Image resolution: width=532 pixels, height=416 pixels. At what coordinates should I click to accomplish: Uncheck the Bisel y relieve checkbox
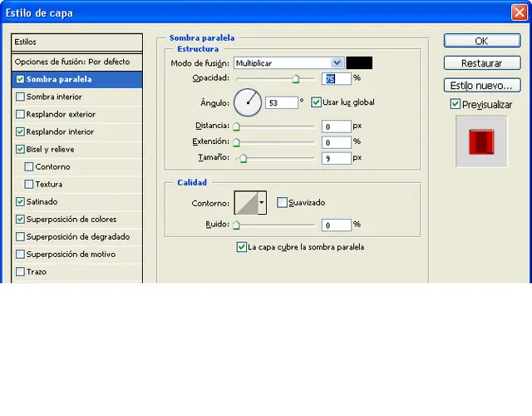[20, 149]
